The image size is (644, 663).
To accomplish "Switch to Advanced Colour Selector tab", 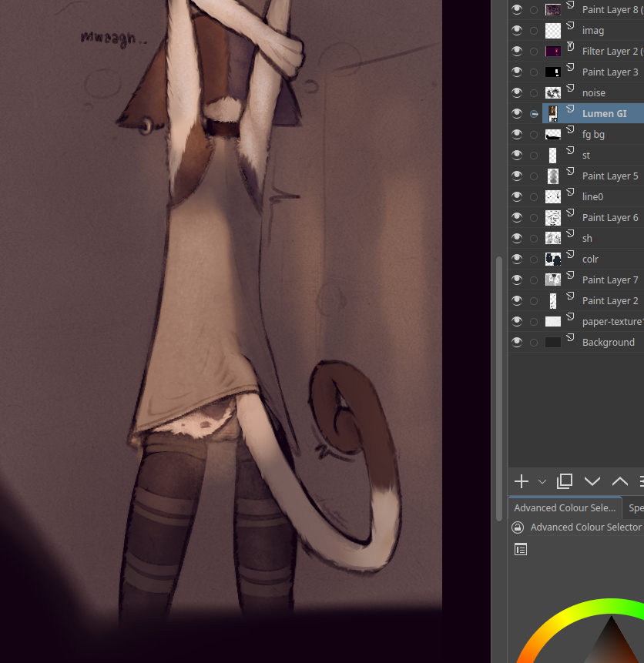I will coord(565,508).
